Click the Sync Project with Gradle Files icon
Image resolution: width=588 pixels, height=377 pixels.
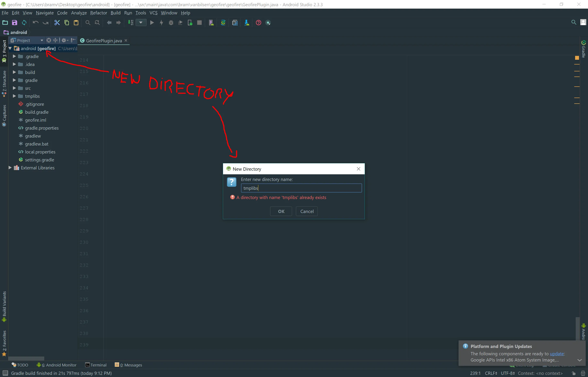point(223,23)
